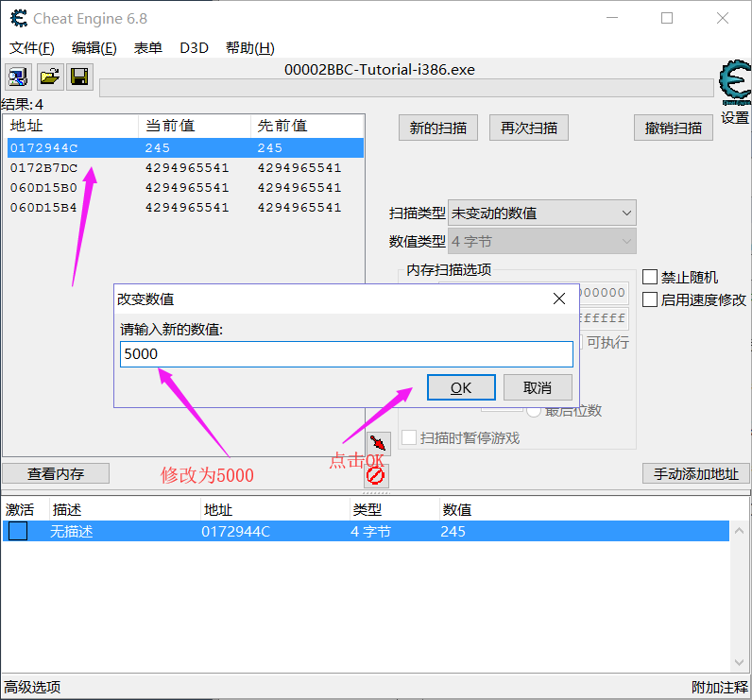Click the 无描述 description cell
Screen dimensions: 752x700
[x=72, y=531]
